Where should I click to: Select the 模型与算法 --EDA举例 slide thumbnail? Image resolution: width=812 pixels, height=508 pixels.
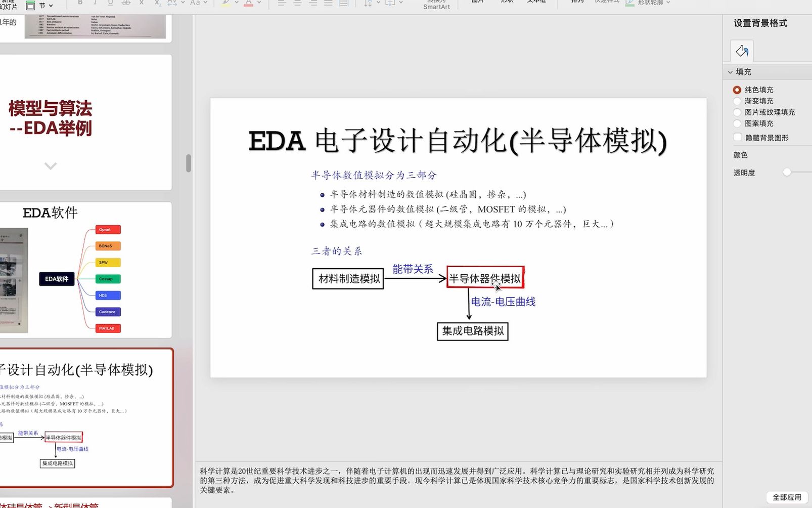pyautogui.click(x=85, y=122)
